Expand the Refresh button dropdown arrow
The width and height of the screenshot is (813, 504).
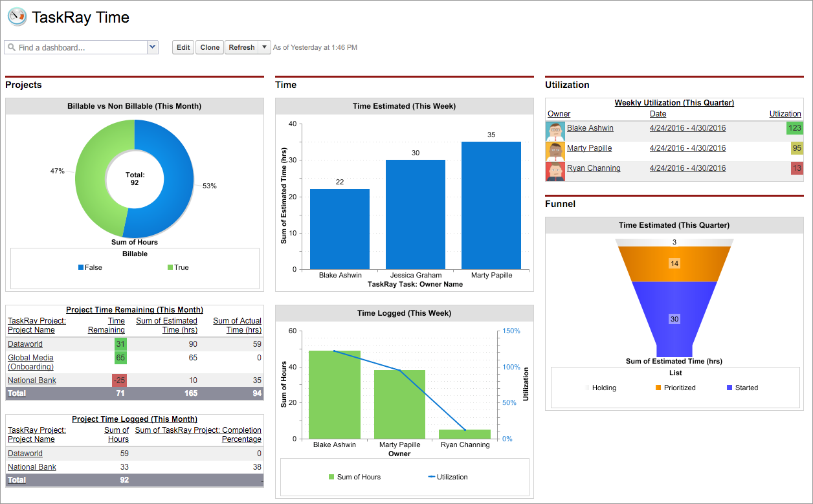(264, 47)
